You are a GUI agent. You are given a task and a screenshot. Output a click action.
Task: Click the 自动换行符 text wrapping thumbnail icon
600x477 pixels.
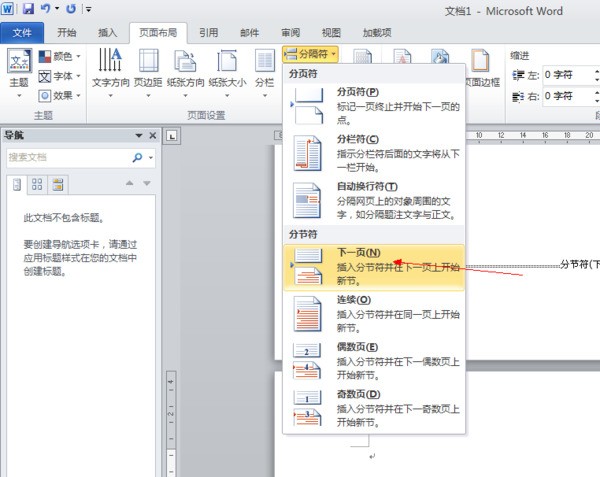(x=307, y=200)
